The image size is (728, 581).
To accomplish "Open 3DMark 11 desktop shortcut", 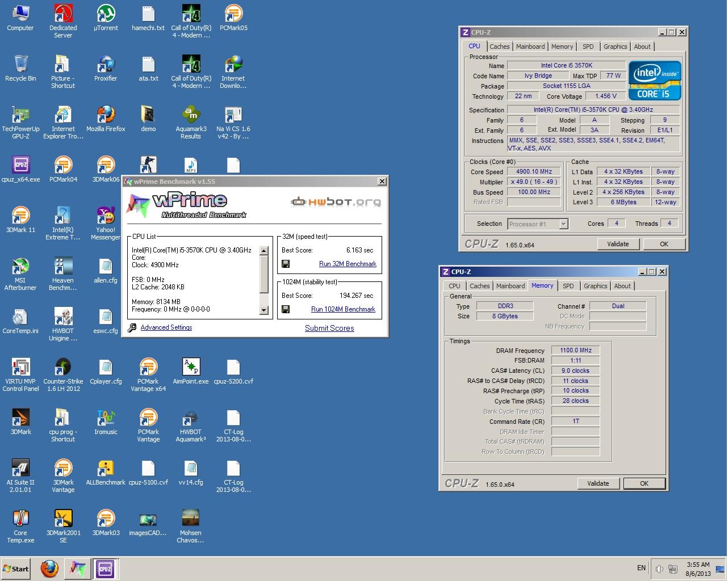I will coord(20,220).
